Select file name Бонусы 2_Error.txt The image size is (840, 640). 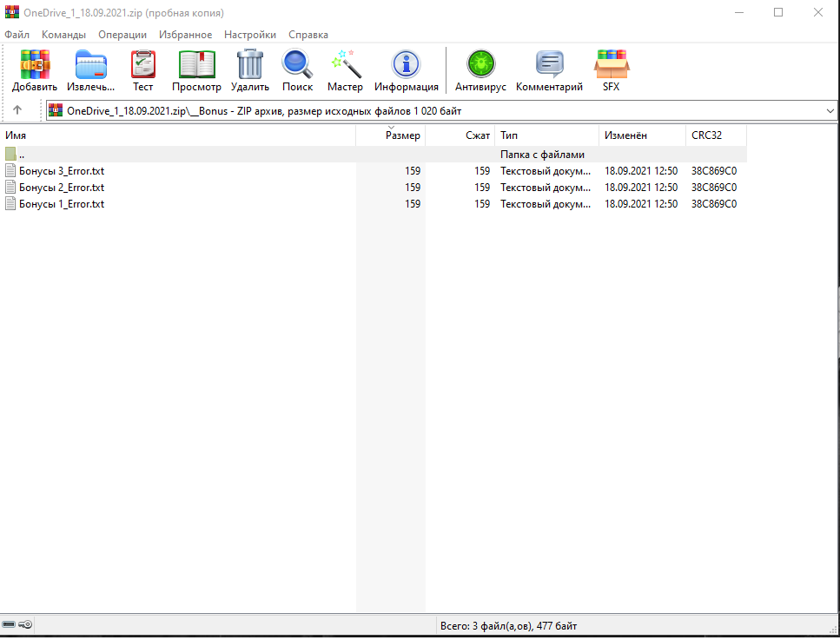(x=62, y=188)
